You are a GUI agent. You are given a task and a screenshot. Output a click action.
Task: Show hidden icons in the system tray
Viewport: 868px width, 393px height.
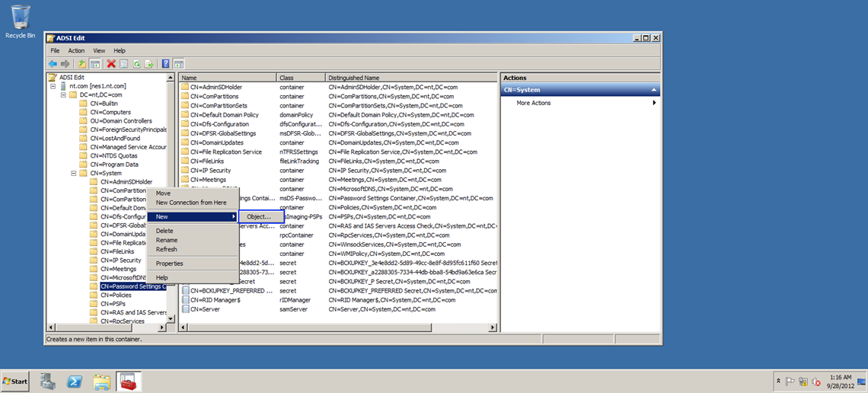point(780,382)
